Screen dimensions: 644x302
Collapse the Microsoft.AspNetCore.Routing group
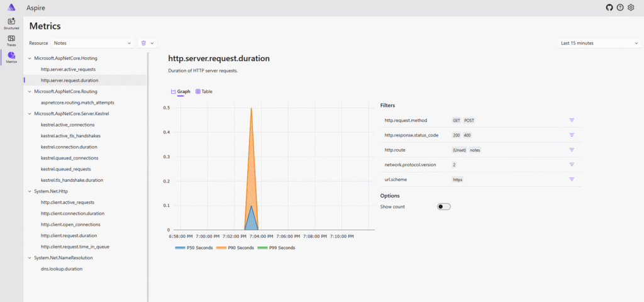click(29, 91)
